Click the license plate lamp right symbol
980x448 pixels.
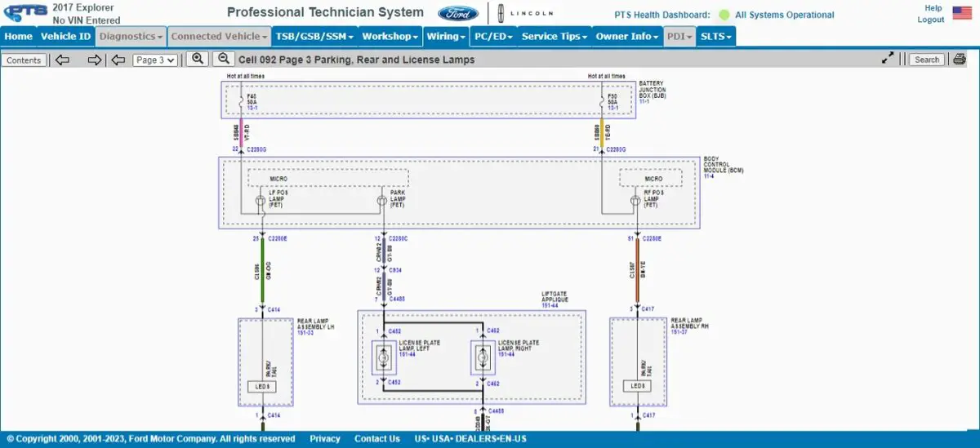(483, 357)
